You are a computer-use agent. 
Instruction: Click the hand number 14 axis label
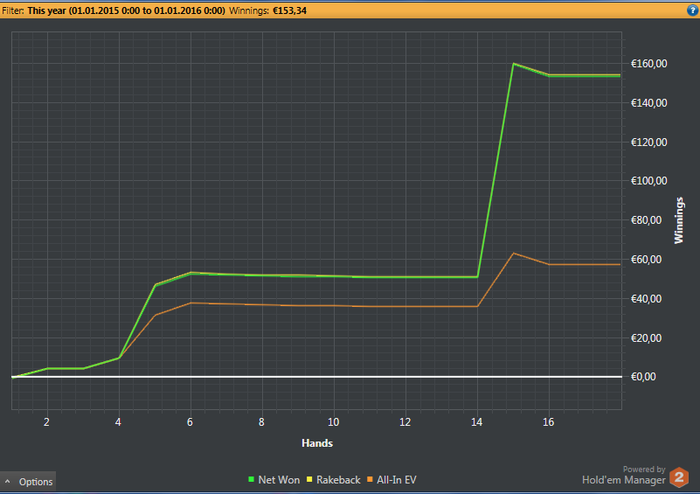(477, 422)
